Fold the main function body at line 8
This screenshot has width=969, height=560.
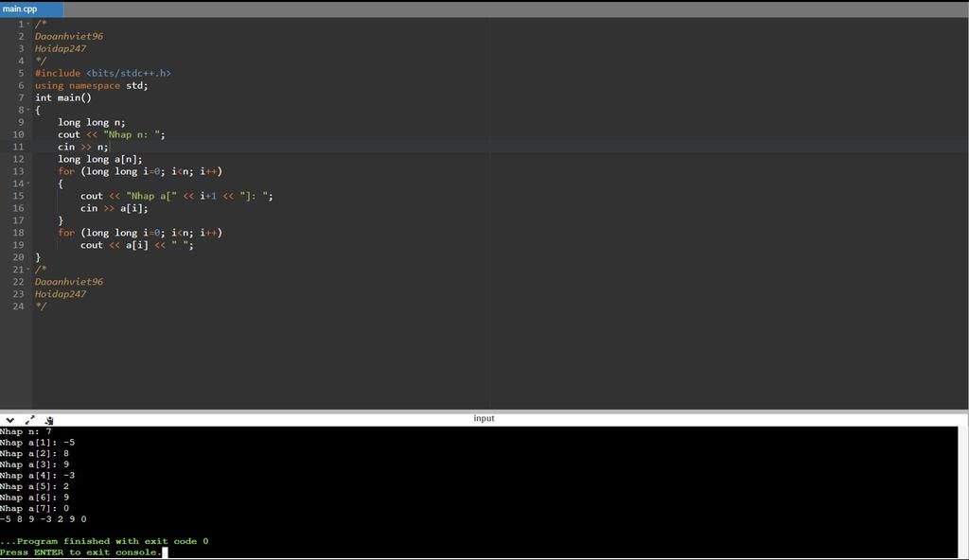point(28,110)
